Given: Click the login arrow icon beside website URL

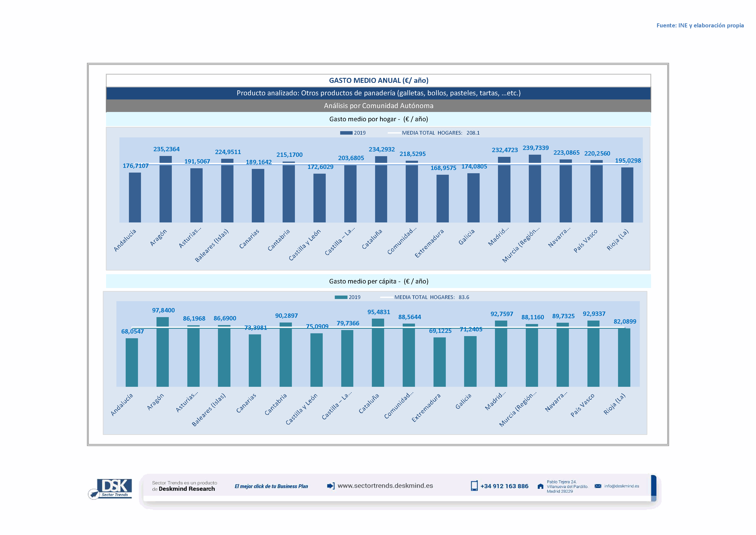Looking at the screenshot, I should click(331, 486).
